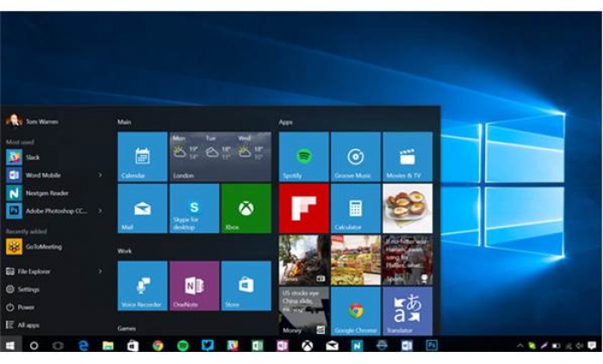Launch the OneNote tile
The height and width of the screenshot is (364, 603).
coord(194,286)
